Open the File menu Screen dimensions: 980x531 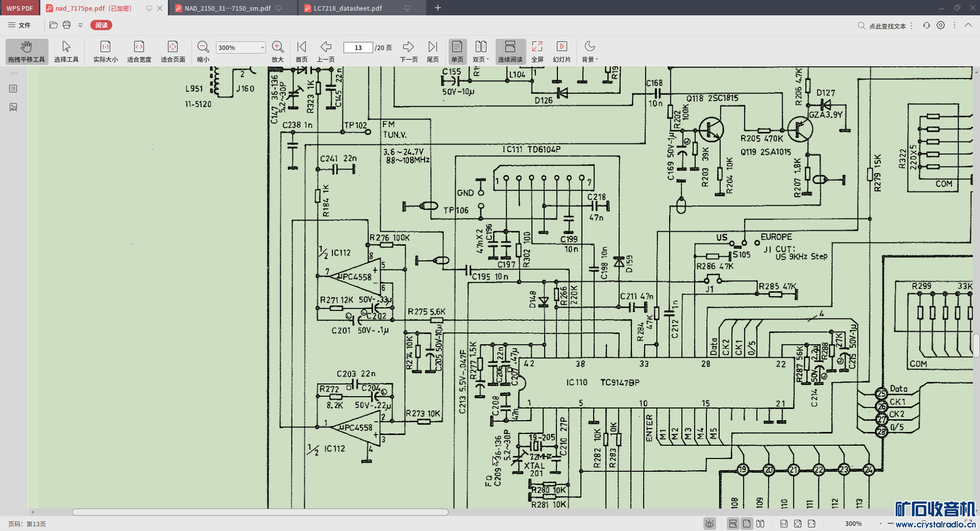click(19, 25)
